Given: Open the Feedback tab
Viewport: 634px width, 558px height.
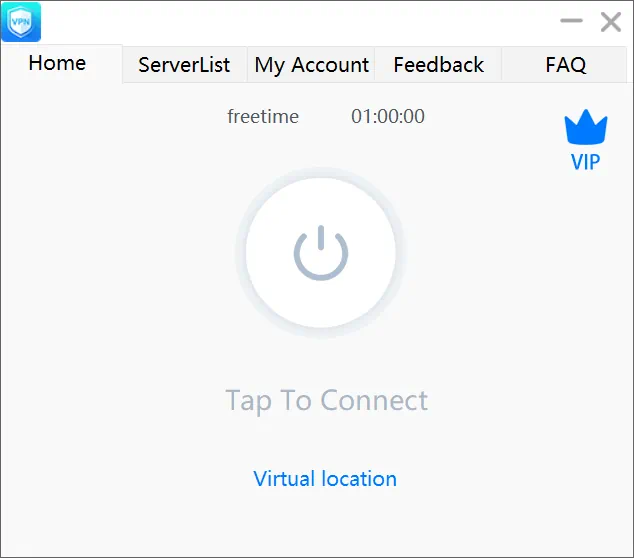Looking at the screenshot, I should (x=438, y=65).
